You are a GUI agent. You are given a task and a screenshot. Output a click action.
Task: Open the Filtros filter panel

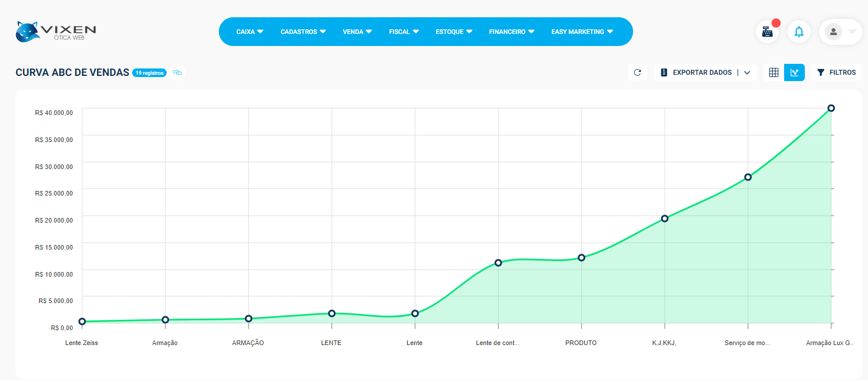(836, 72)
